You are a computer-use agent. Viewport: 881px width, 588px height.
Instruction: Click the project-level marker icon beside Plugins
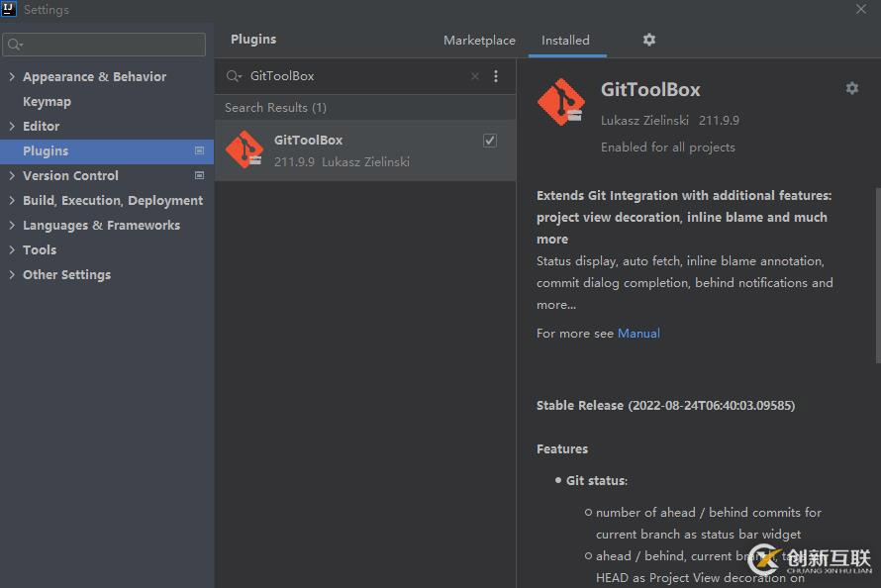point(199,150)
